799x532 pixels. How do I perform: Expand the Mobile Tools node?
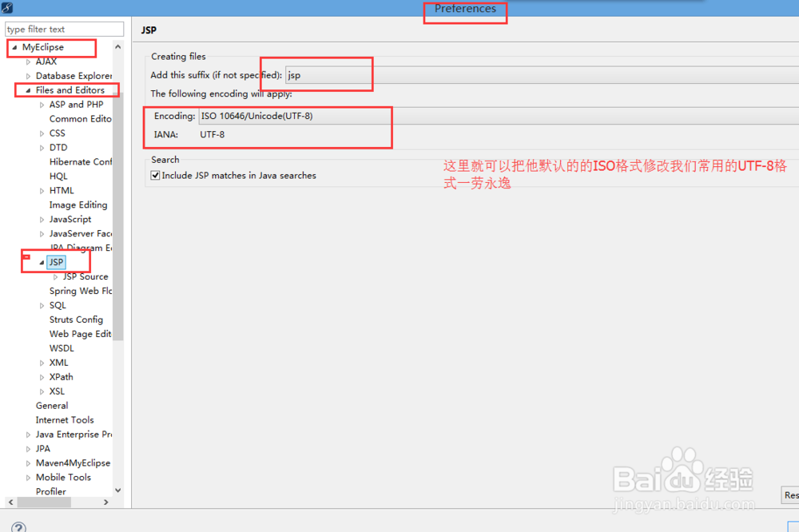(x=29, y=478)
